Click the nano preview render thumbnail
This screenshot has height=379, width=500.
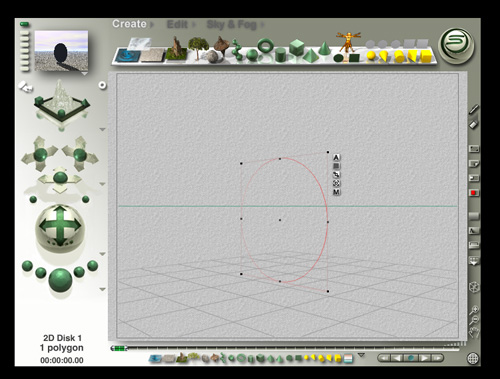click(61, 51)
